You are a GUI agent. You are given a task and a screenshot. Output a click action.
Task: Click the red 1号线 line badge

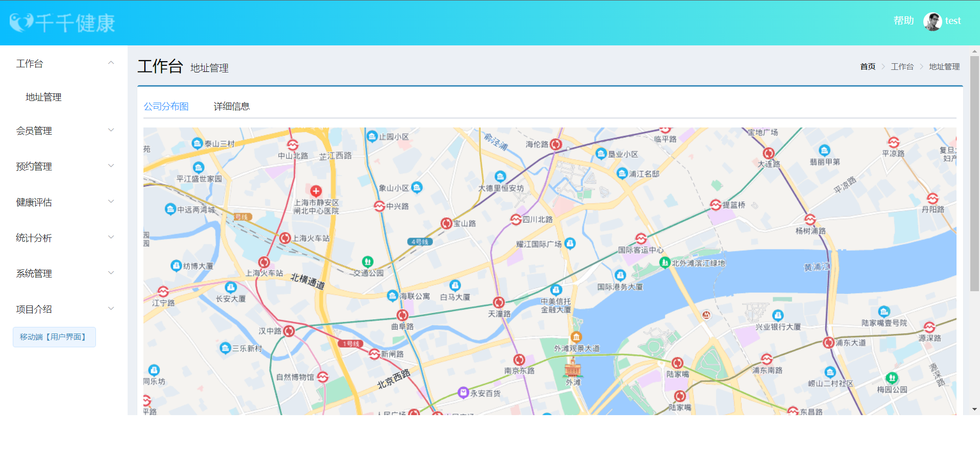pos(351,344)
